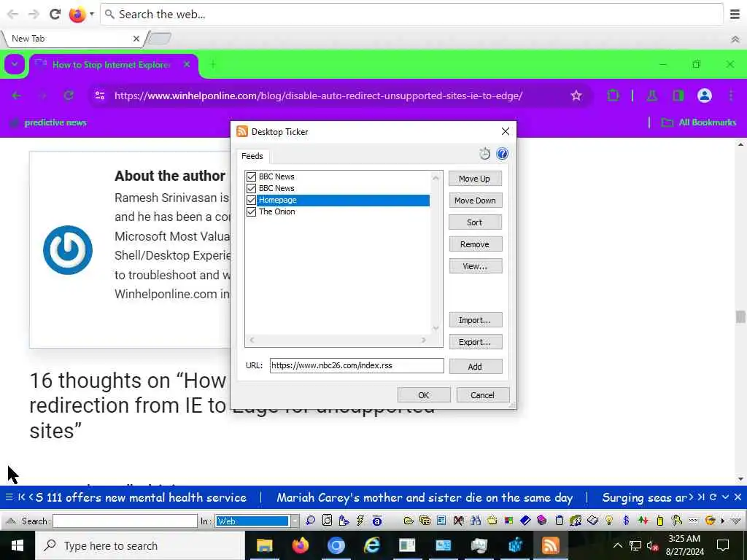Screen dimensions: 747x560
Task: Click the blue diamond toolbar icon
Action: point(525,521)
